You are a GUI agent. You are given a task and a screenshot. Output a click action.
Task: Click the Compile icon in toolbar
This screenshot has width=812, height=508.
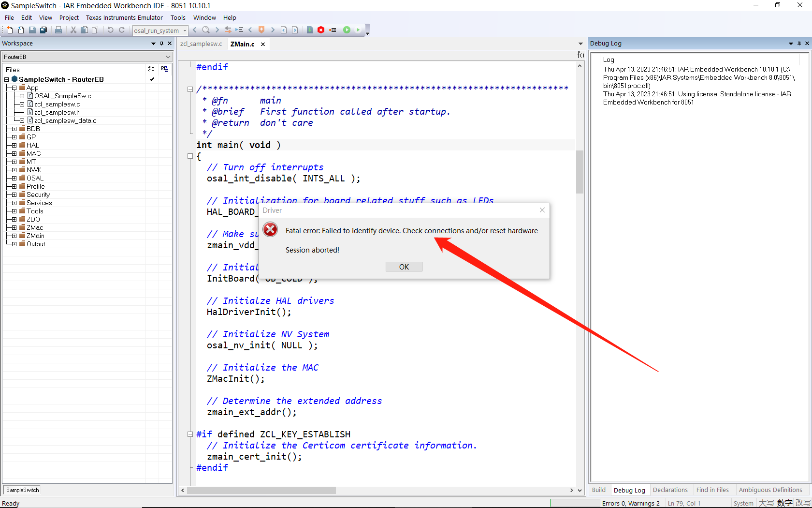[310, 30]
